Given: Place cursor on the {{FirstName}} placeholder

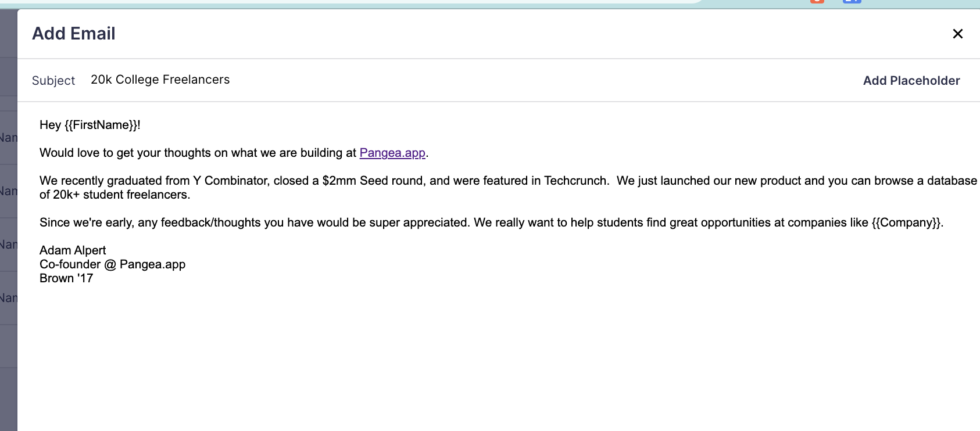Looking at the screenshot, I should coord(102,125).
